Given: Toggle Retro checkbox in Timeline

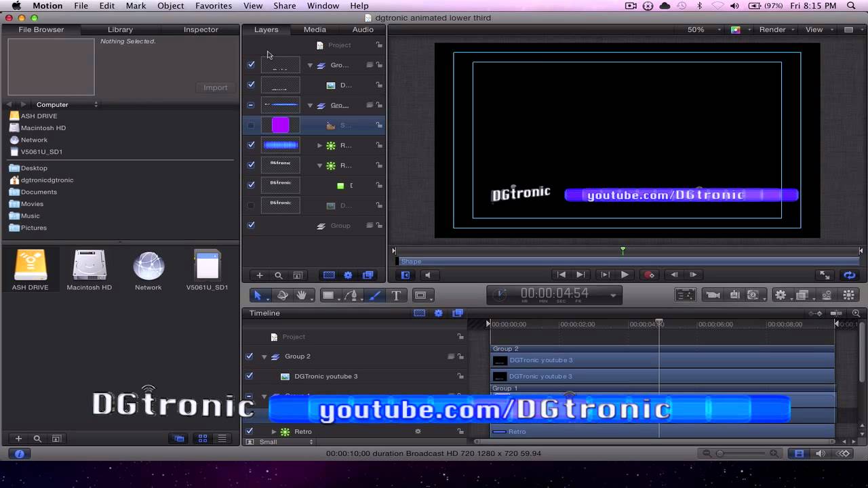Looking at the screenshot, I should (249, 431).
